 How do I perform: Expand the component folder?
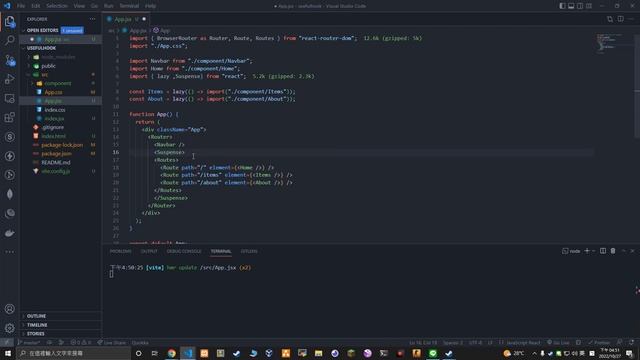tap(58, 83)
